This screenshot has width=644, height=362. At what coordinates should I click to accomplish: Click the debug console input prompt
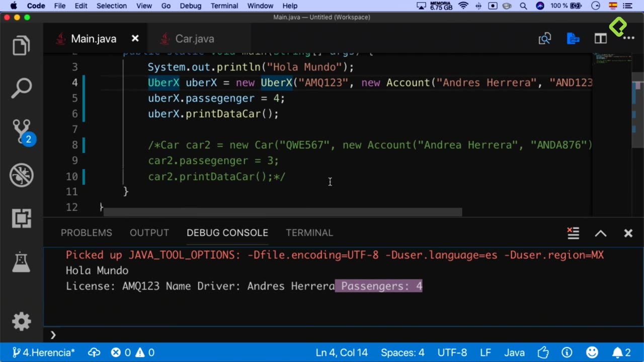tap(342, 334)
